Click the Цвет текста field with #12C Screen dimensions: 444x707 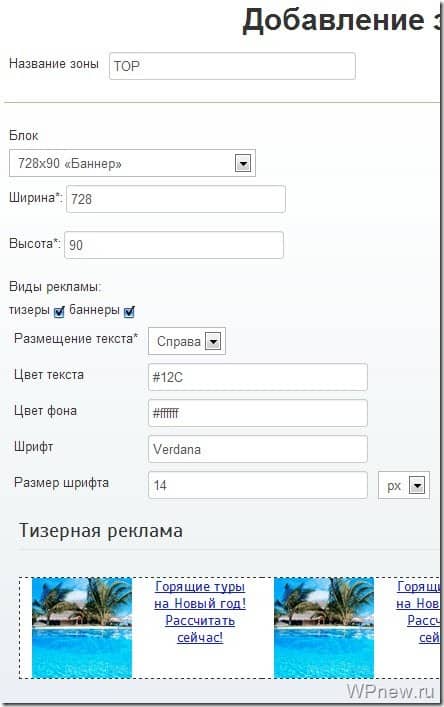(x=257, y=377)
